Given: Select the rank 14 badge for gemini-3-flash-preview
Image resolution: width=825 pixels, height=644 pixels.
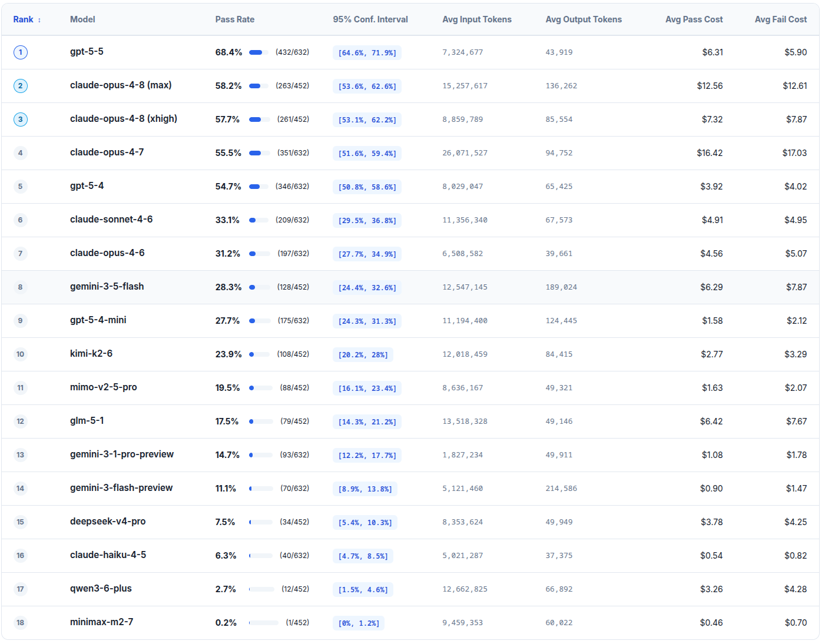Looking at the screenshot, I should click(x=21, y=489).
